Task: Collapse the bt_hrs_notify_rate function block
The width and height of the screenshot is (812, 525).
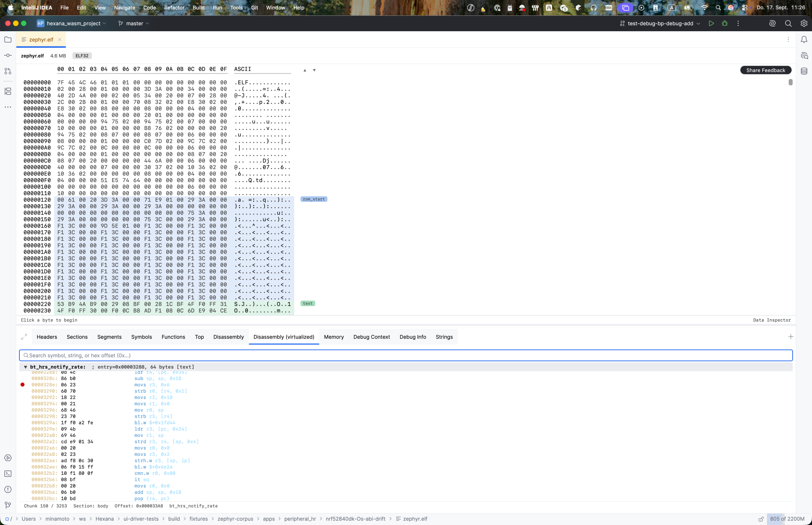Action: click(26, 367)
